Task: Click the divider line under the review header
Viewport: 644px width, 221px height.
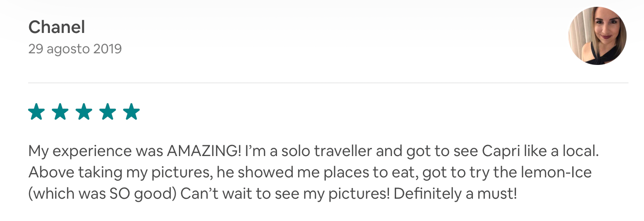Action: coord(328,83)
